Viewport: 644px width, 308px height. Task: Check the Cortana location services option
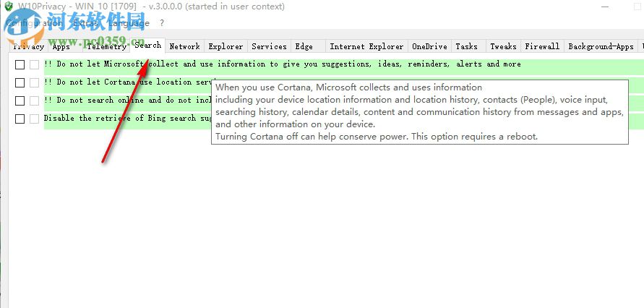click(x=20, y=82)
